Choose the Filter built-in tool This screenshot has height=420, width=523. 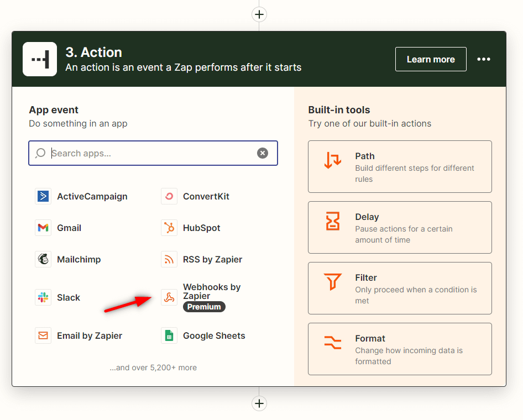pyautogui.click(x=400, y=288)
